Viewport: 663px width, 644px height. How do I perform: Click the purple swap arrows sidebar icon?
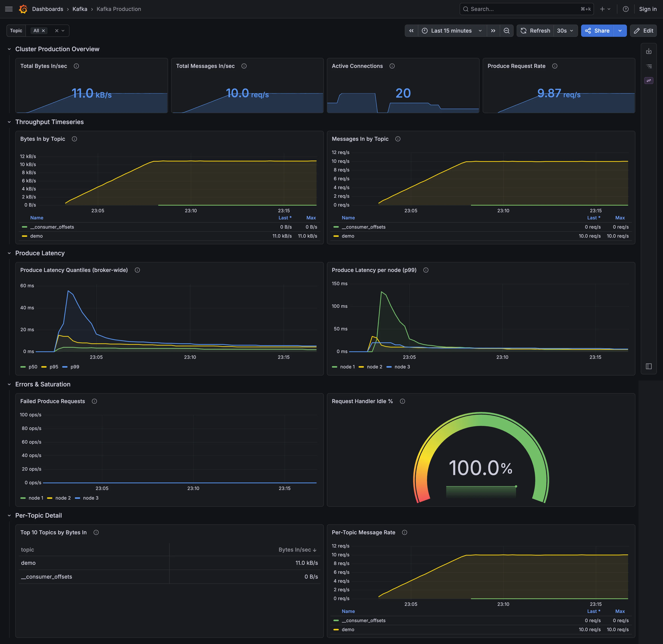(648, 81)
